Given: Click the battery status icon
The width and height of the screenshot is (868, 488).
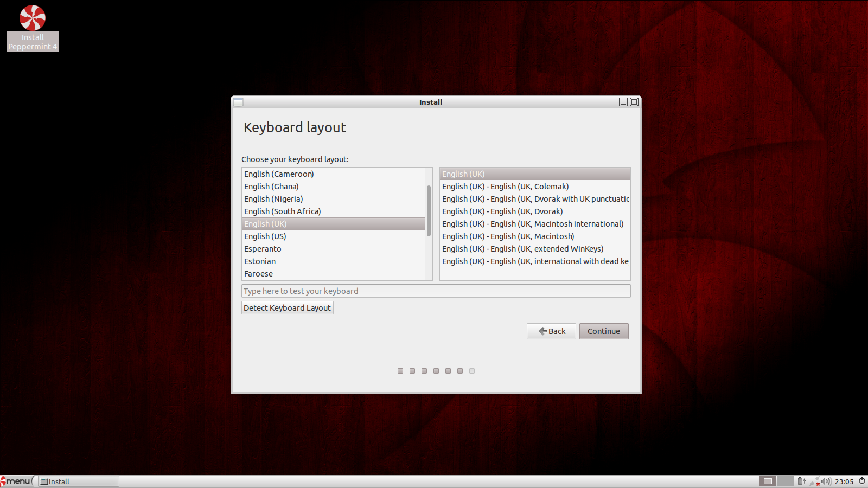Looking at the screenshot, I should (x=801, y=481).
